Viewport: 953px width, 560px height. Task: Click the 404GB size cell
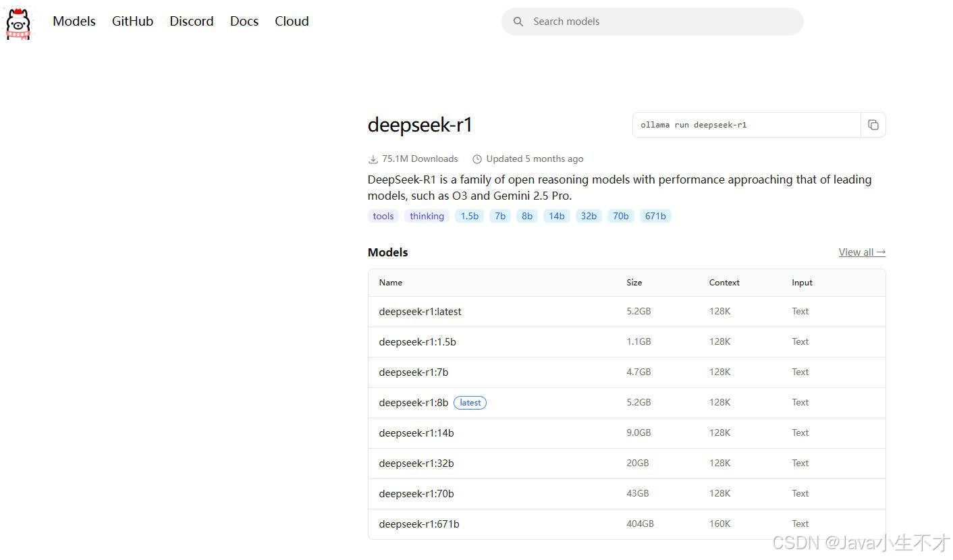pyautogui.click(x=640, y=524)
